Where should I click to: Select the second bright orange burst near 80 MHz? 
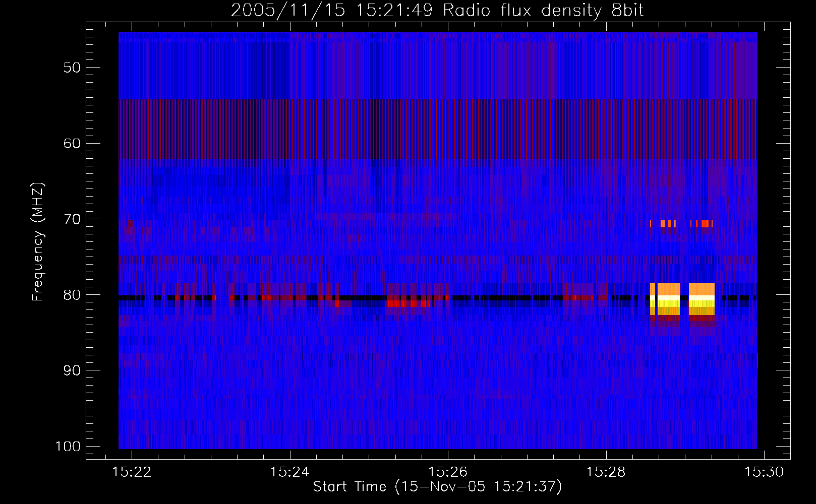(702, 299)
